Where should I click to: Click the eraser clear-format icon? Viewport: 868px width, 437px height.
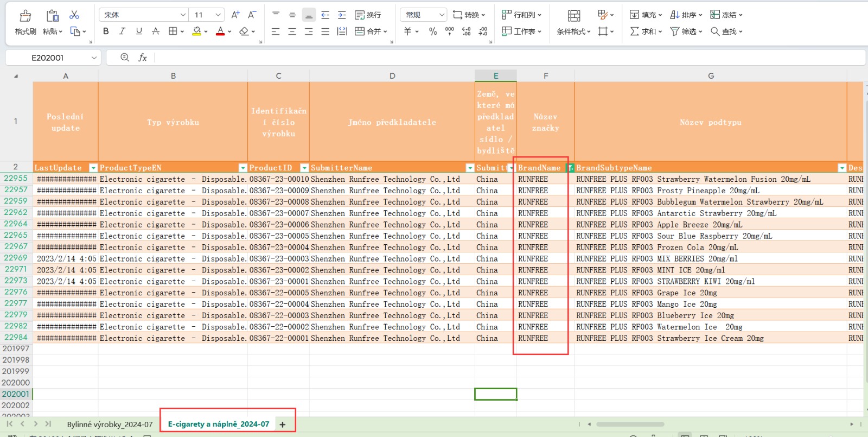click(244, 31)
